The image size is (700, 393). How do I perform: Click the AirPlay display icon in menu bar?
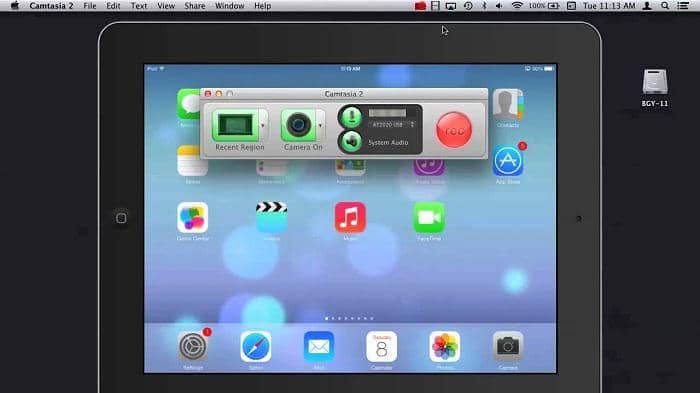click(x=451, y=6)
